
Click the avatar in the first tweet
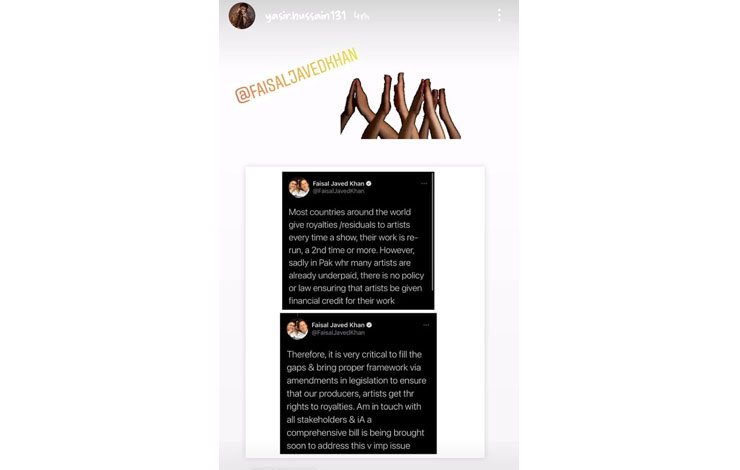[x=299, y=187]
